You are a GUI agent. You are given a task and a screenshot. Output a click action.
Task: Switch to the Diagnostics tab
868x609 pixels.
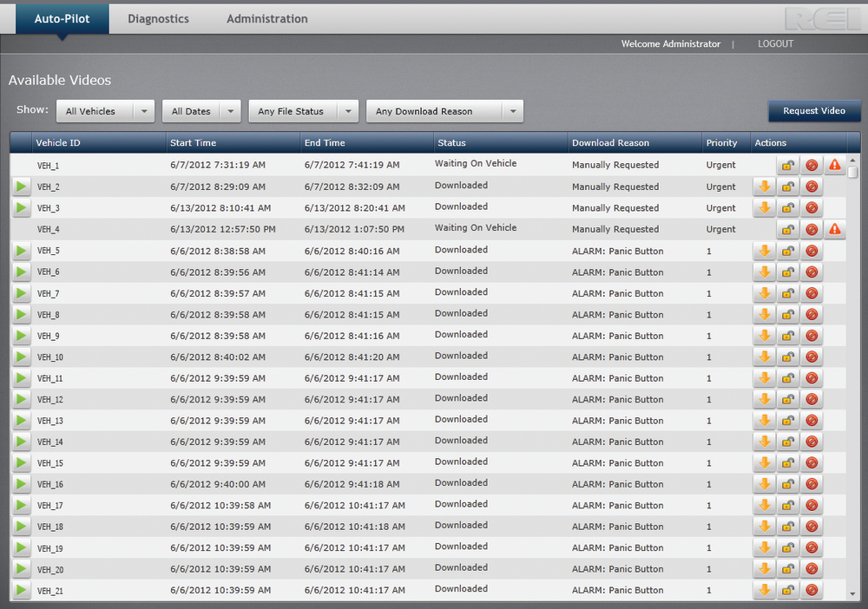pos(158,18)
